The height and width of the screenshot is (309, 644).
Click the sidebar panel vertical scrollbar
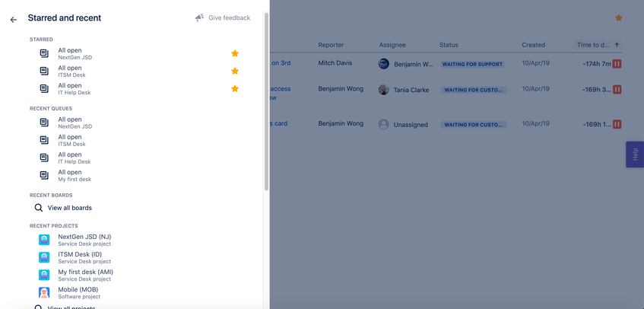click(x=266, y=99)
